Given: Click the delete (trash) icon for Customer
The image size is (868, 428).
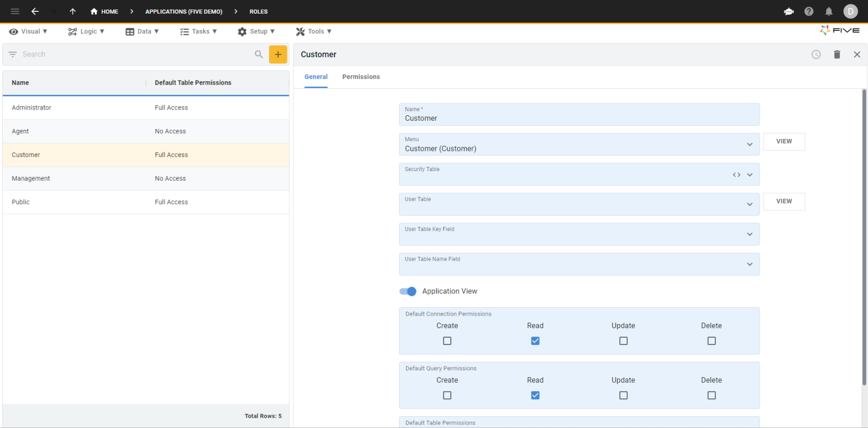Looking at the screenshot, I should (x=837, y=54).
